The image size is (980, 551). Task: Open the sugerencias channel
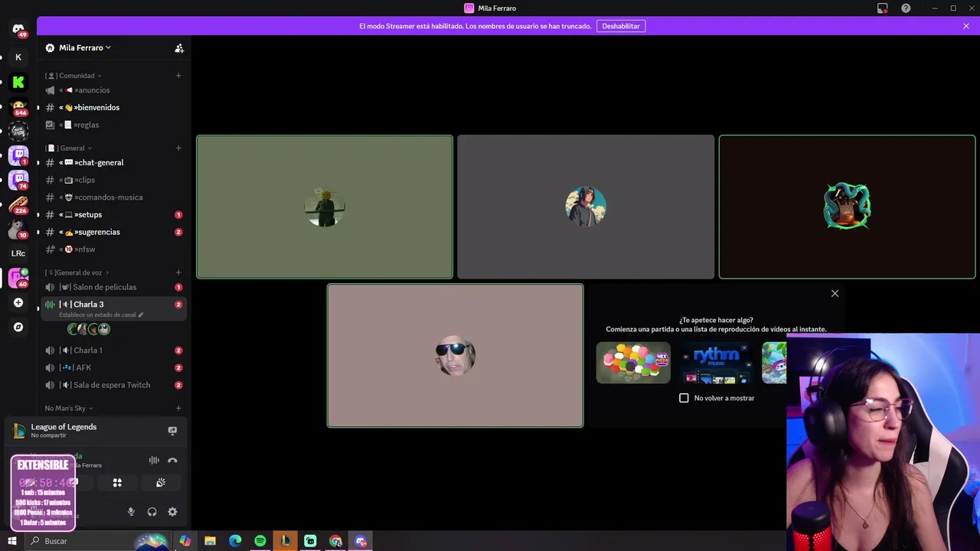[114, 232]
